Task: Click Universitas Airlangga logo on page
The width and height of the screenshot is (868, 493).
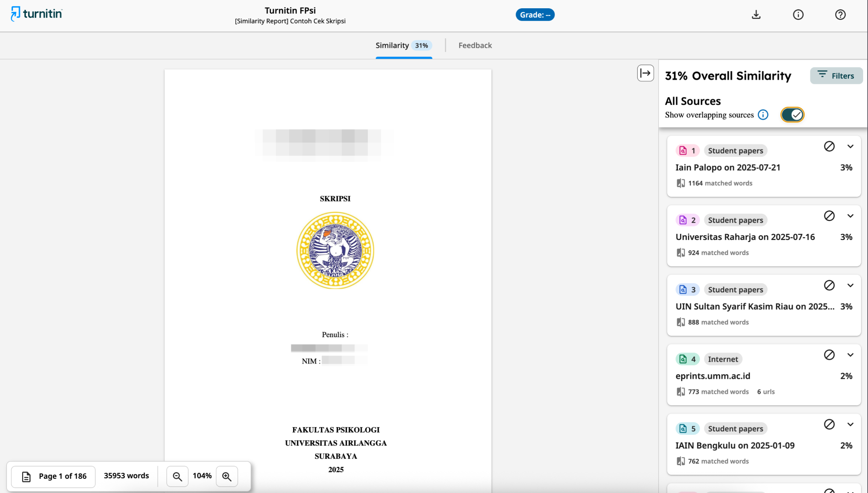Action: pos(335,250)
